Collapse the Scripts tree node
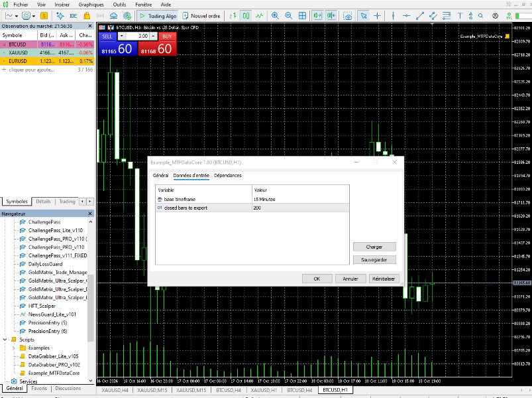532x398 pixels. click(x=5, y=340)
